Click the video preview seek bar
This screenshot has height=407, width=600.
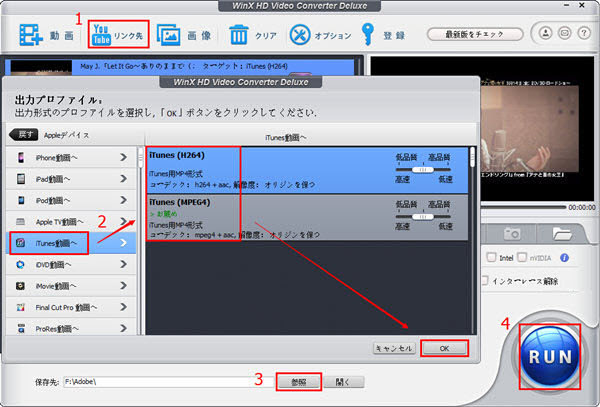(522, 207)
